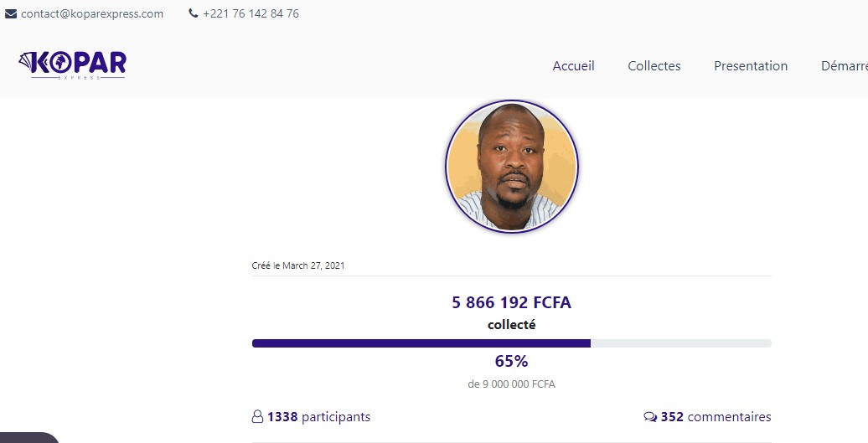Click the fundraising progress bar
The height and width of the screenshot is (443, 868).
tap(511, 343)
